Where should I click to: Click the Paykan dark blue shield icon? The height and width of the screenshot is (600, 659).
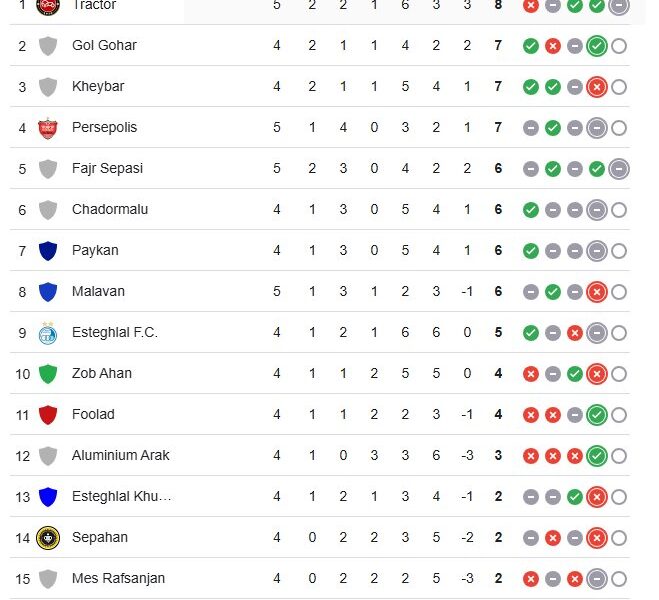tap(48, 251)
